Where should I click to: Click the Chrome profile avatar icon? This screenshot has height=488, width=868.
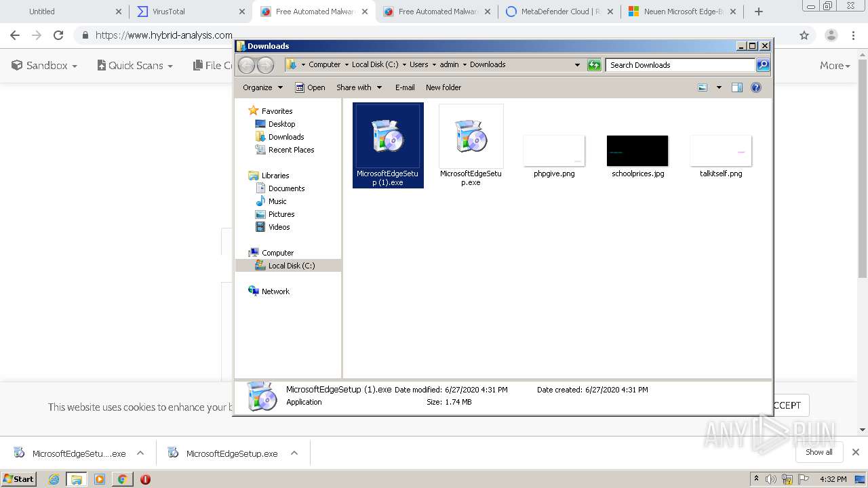tap(831, 35)
